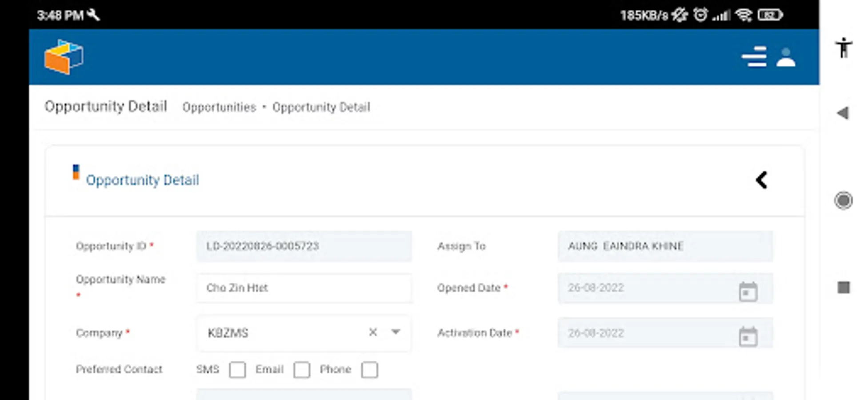The width and height of the screenshot is (868, 400).
Task: Click the Opportunity ID label
Action: click(111, 246)
